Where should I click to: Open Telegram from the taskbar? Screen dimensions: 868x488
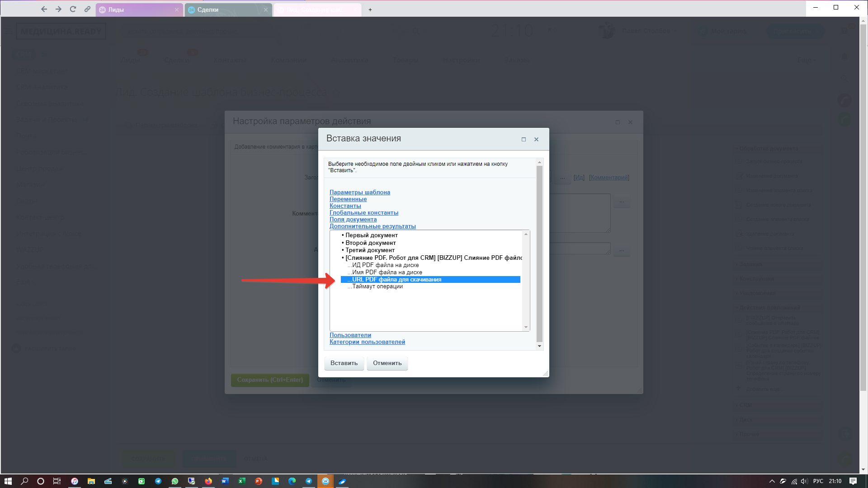coord(158,481)
